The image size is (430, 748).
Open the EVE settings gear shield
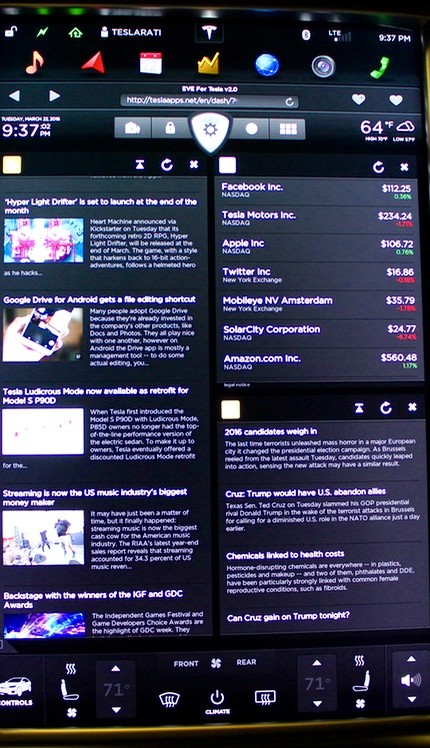(210, 131)
